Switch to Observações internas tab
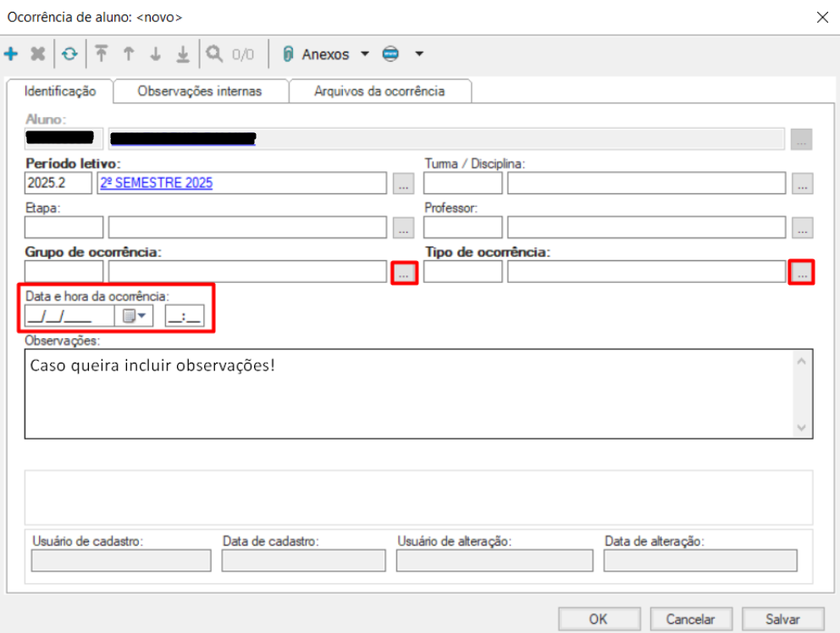Screen dimensions: 840x633 [x=200, y=91]
